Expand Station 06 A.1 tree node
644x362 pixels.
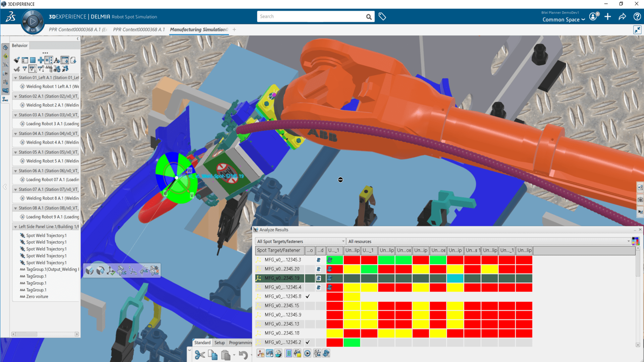pyautogui.click(x=14, y=170)
